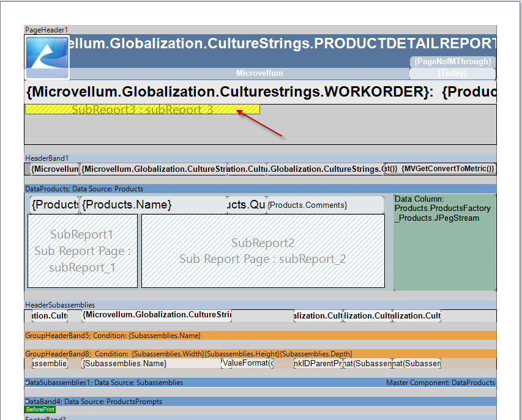Select the DataBand4 ProductsPrompts band header
The height and width of the screenshot is (420, 522).
click(x=260, y=402)
